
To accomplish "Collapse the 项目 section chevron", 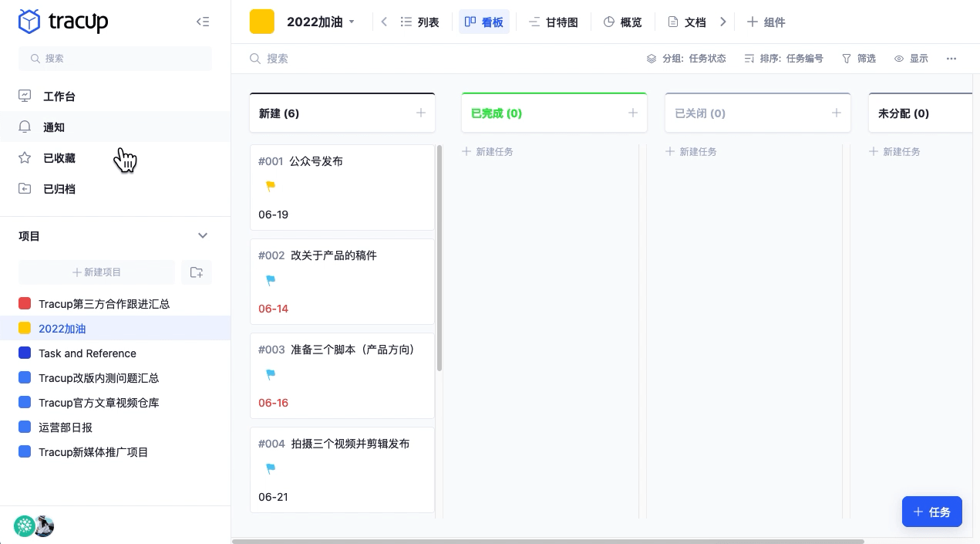I will coord(203,235).
